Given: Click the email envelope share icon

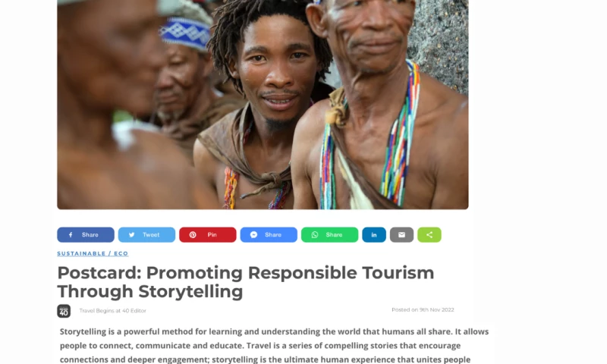Looking at the screenshot, I should [x=402, y=235].
